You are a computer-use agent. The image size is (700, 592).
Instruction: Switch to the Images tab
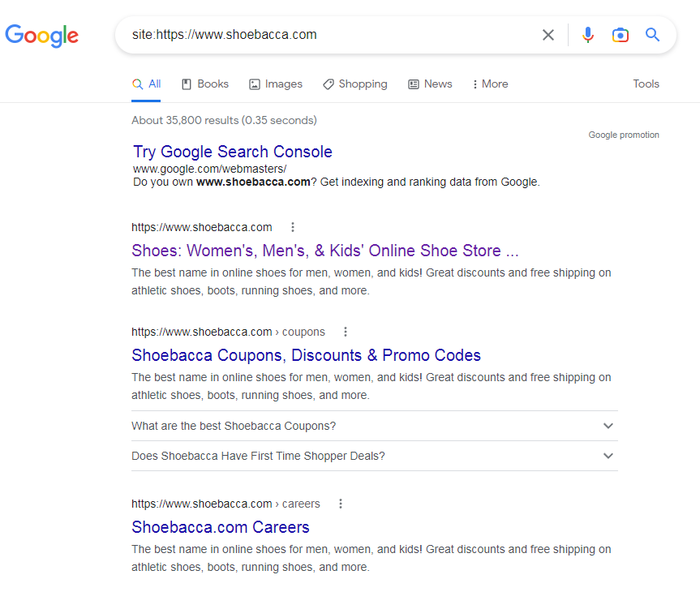(x=276, y=84)
